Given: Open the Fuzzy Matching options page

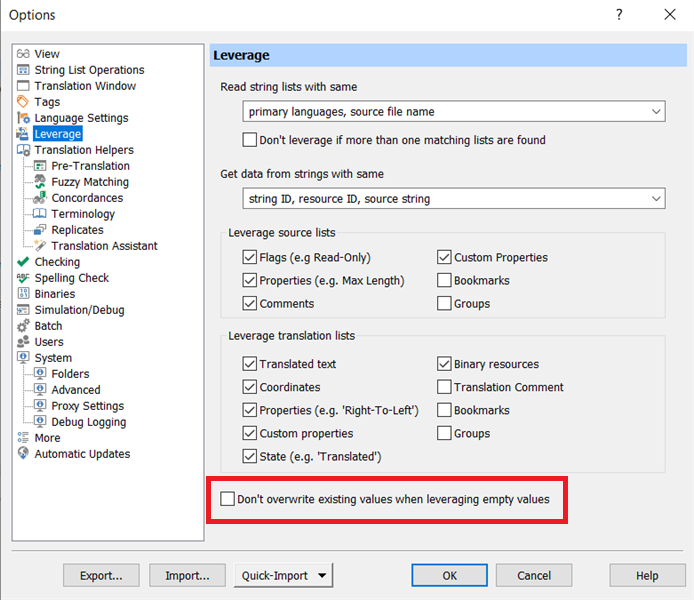Looking at the screenshot, I should (90, 182).
